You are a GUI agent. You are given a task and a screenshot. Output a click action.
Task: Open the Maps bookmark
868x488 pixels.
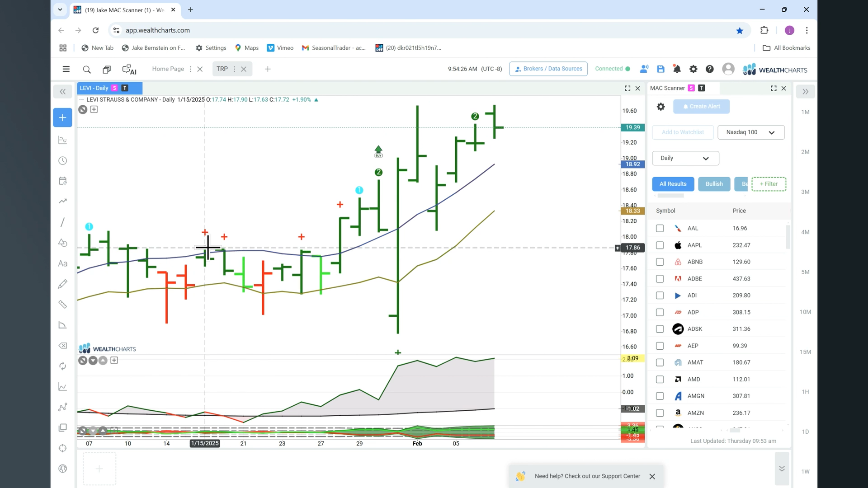coord(247,48)
